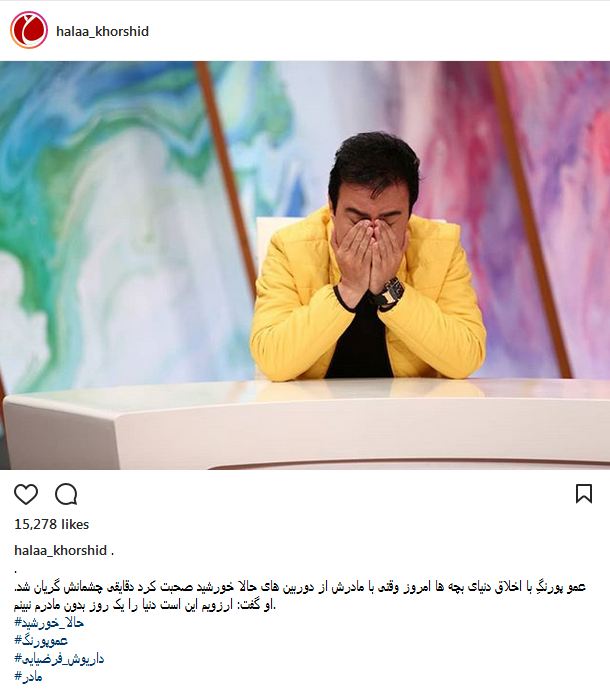View the 15,278 likes list
The image size is (610, 689).
[51, 524]
